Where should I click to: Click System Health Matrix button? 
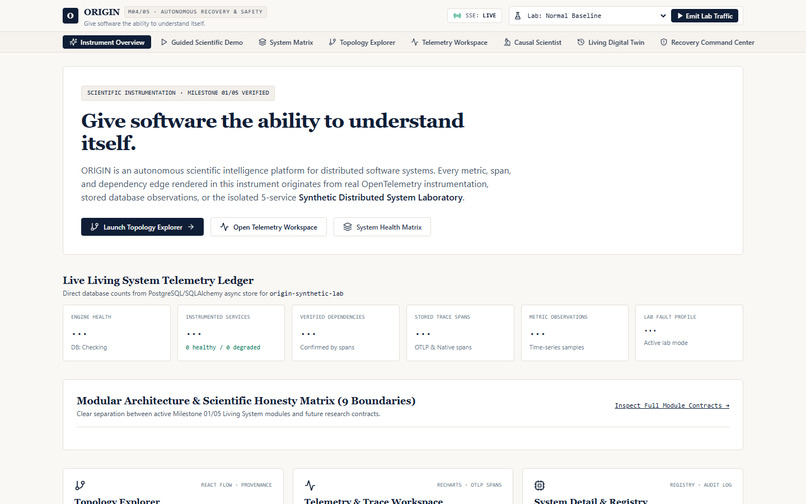[382, 227]
